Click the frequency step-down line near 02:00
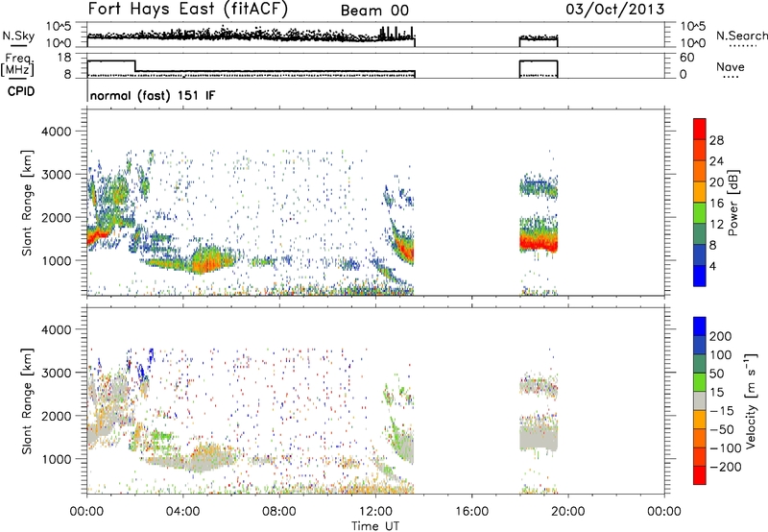Screen dimensions: 768x532 pos(135,65)
